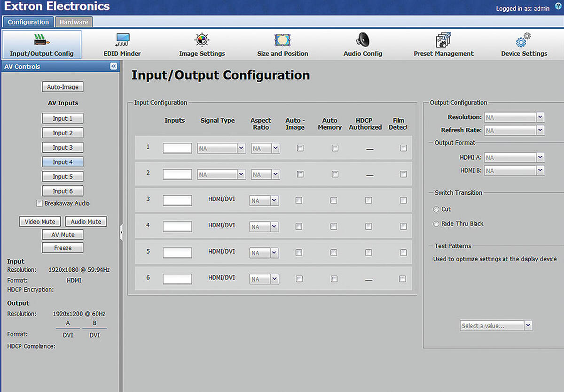Viewport: 564px width, 392px height.
Task: Open the Size and Position icon
Action: pos(282,39)
